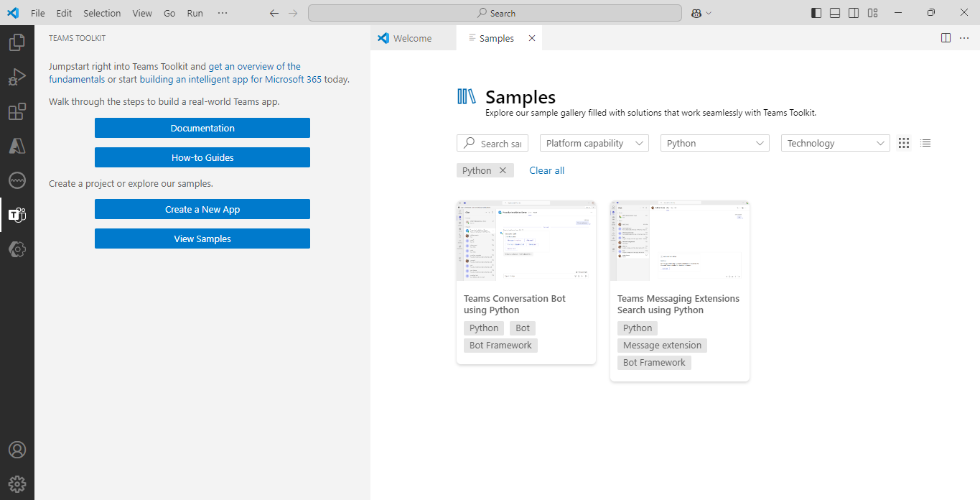
Task: Click 'Teams Messaging Extensions Search using Python' title
Action: (x=678, y=304)
